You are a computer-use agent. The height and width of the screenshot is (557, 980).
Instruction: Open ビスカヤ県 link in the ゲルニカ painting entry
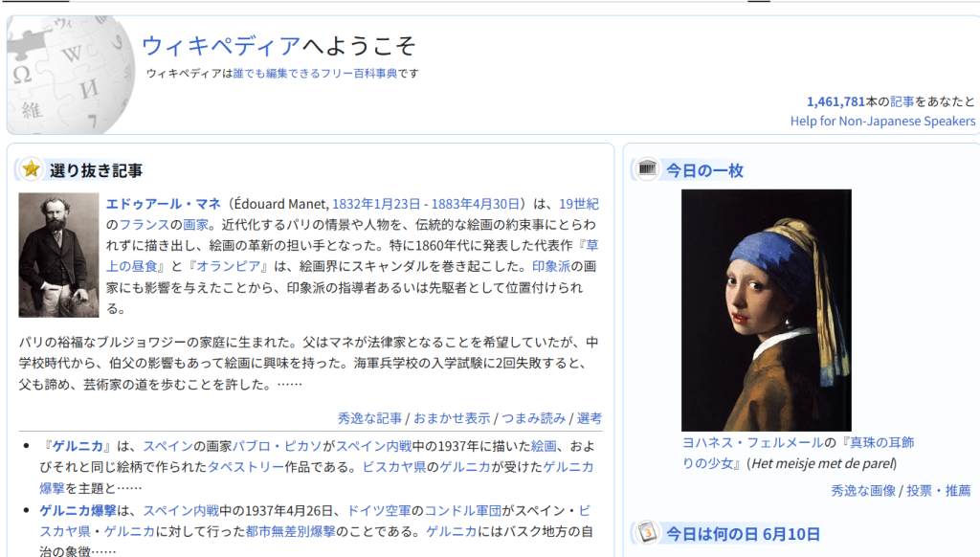click(x=394, y=467)
